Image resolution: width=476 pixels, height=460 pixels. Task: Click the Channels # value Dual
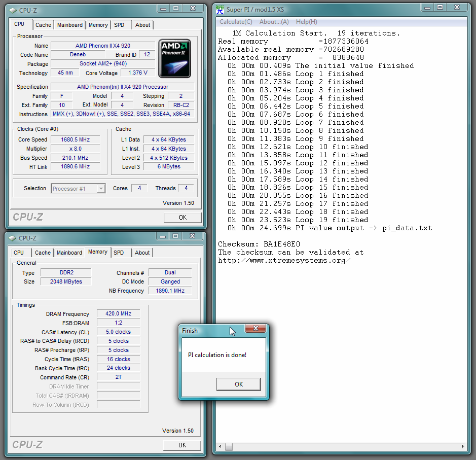pos(170,273)
